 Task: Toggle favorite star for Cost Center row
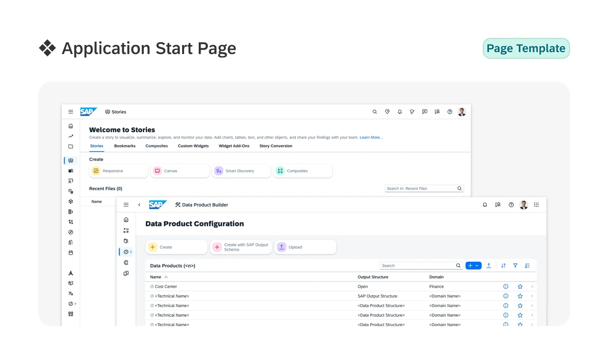tap(520, 287)
